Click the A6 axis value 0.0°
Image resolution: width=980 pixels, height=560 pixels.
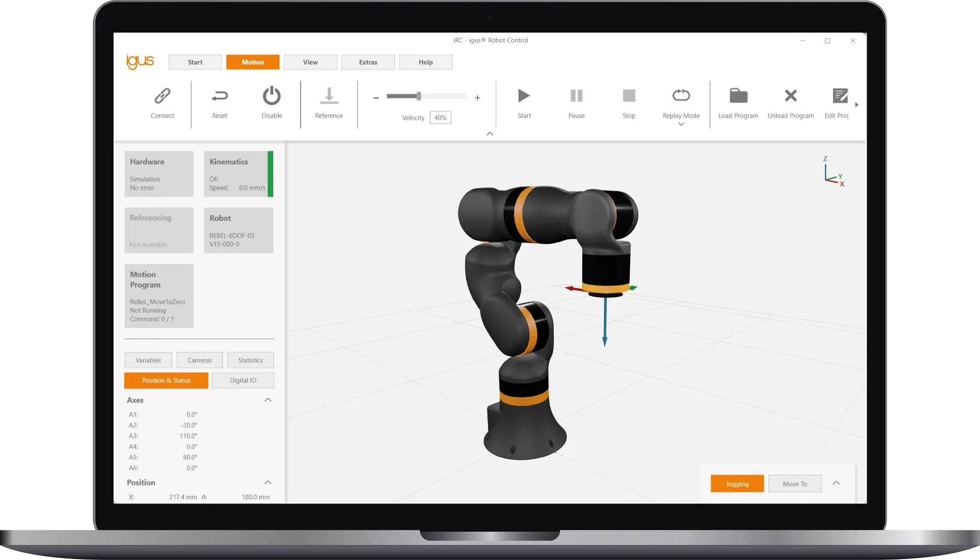(191, 468)
